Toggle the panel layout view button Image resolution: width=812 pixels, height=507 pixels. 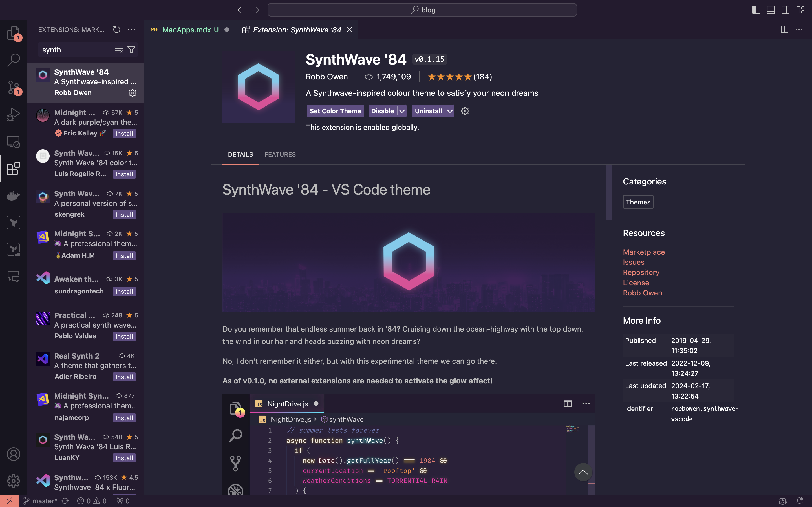coord(771,10)
